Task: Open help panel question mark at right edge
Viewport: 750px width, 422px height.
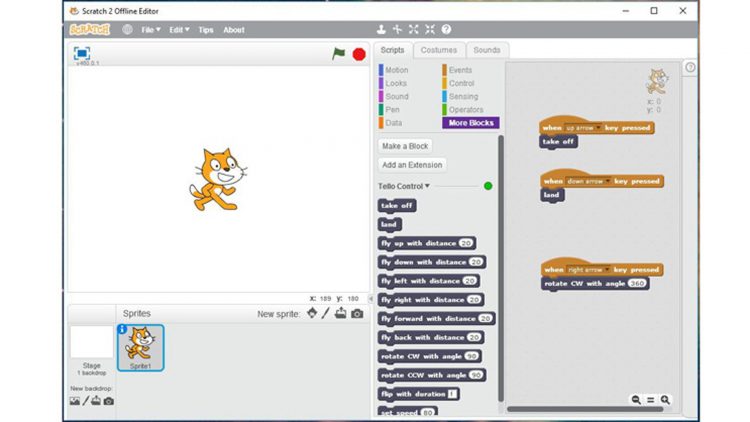Action: click(x=690, y=67)
